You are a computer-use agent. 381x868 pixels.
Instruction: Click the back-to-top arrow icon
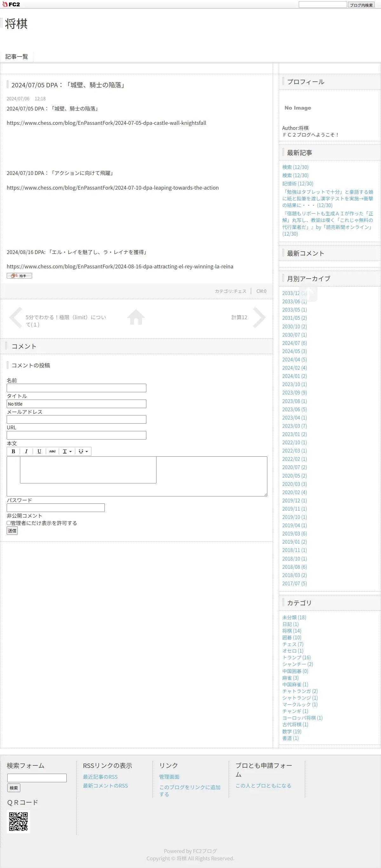tap(309, 293)
